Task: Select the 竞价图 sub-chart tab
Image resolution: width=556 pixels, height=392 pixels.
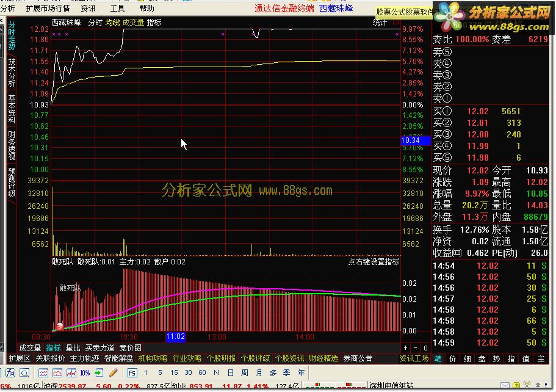Action: pos(130,348)
